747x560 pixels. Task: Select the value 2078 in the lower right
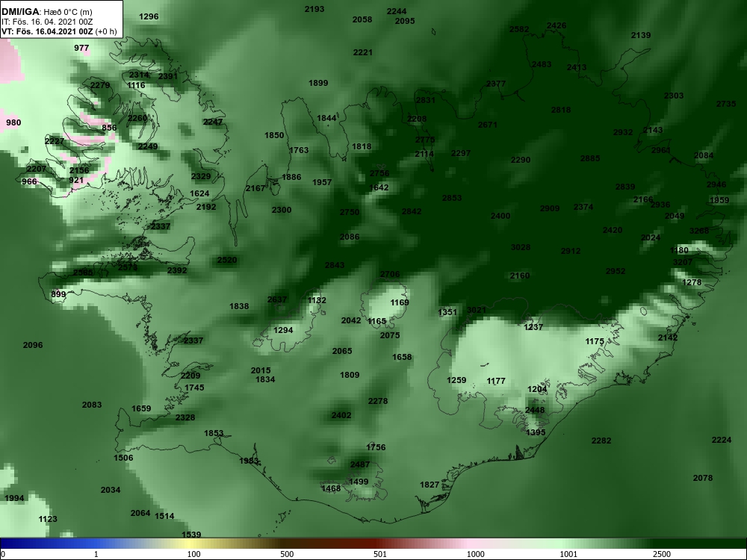click(x=703, y=478)
